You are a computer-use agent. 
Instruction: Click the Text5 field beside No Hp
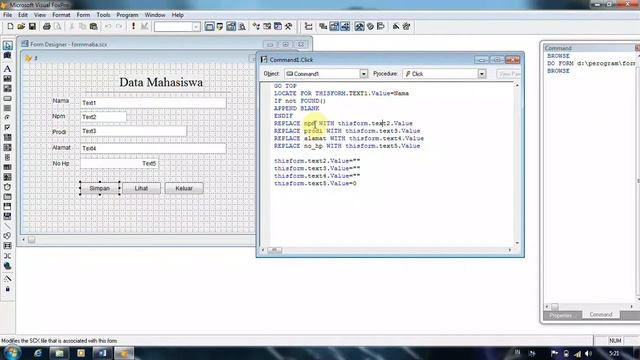(x=119, y=163)
